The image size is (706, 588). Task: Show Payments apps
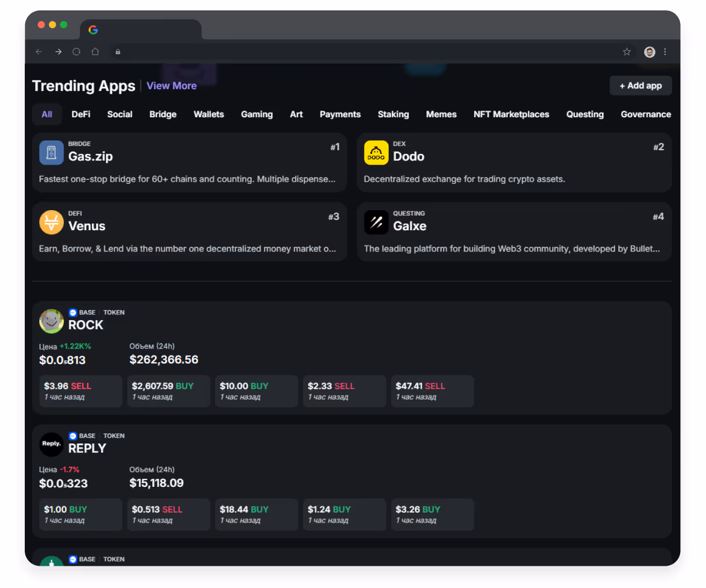click(340, 114)
